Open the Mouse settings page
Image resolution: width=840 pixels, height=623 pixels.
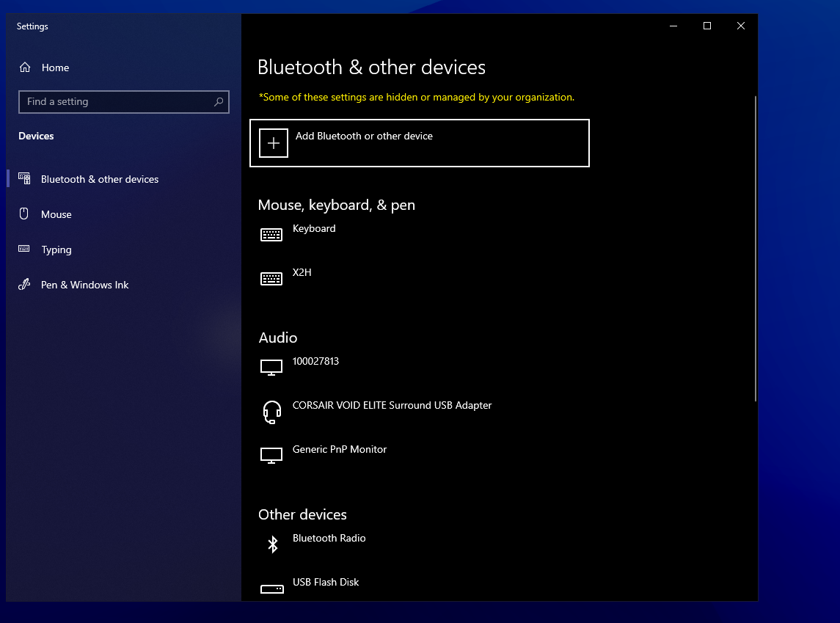click(x=56, y=214)
